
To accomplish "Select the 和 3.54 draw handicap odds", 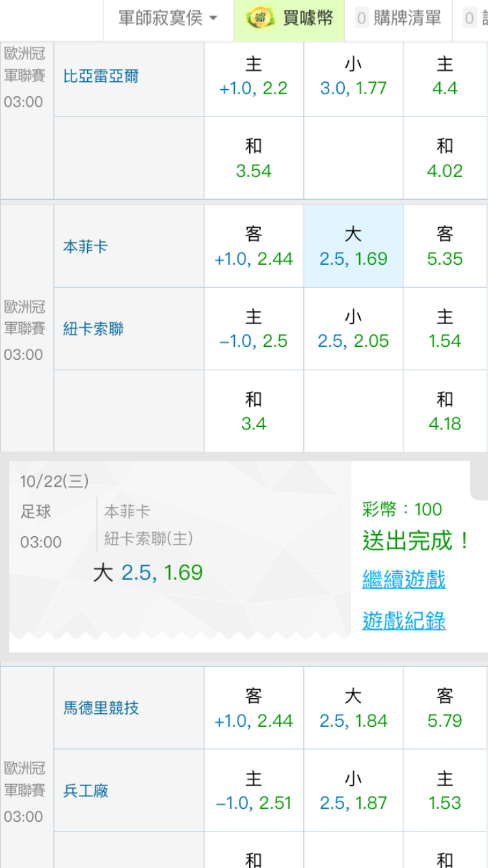I will (254, 158).
